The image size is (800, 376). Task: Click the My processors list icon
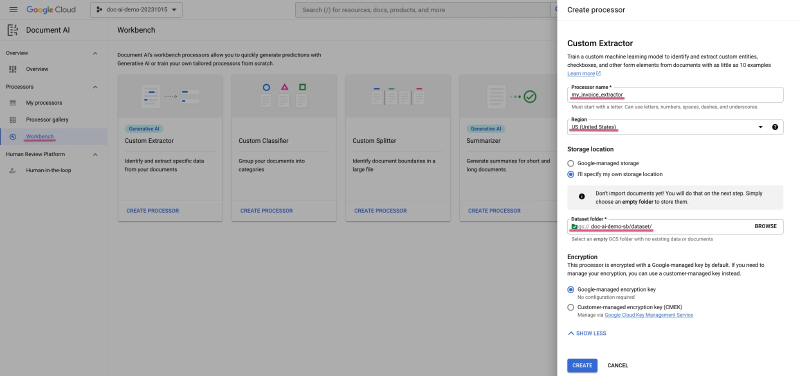coord(13,103)
